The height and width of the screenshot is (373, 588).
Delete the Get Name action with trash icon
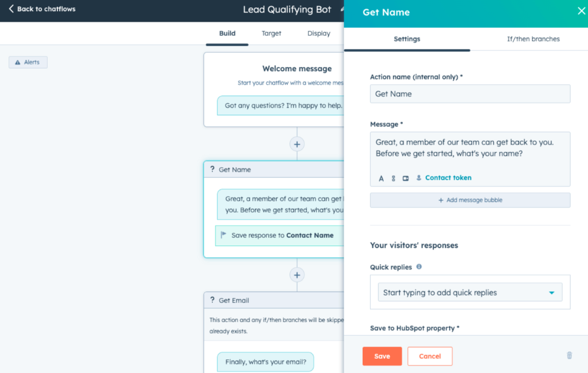569,355
